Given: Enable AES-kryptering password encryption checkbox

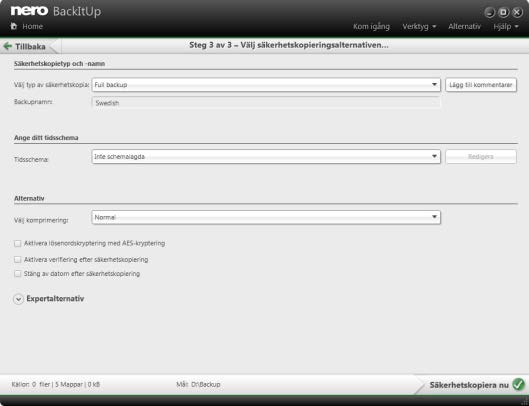Looking at the screenshot, I should 18,243.
